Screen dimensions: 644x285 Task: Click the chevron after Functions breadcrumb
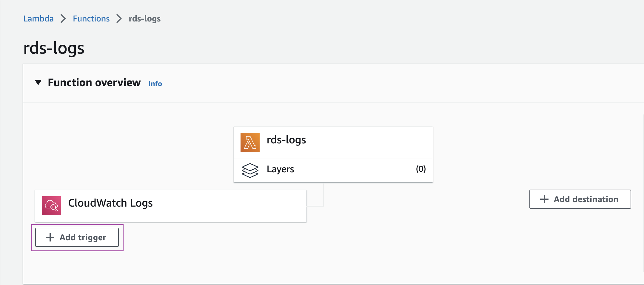[x=119, y=18]
